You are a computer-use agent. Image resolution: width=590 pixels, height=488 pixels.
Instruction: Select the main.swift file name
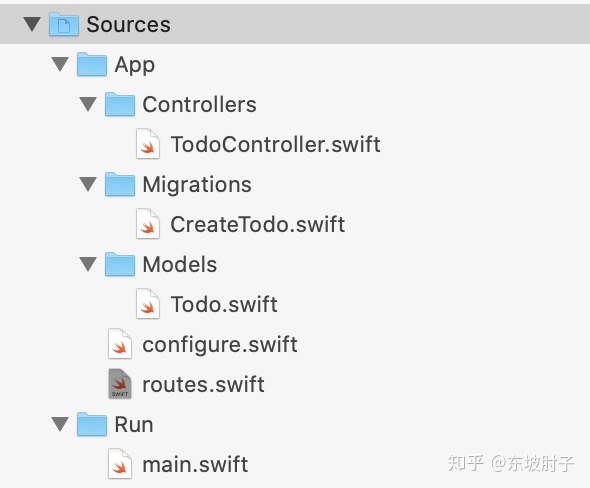point(195,464)
